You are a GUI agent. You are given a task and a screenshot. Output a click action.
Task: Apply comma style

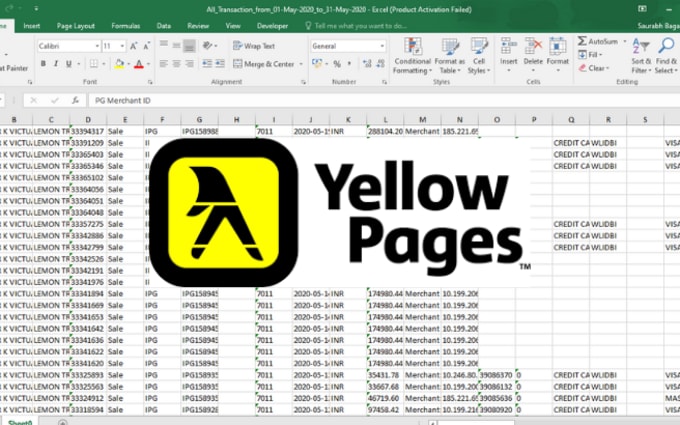349,64
